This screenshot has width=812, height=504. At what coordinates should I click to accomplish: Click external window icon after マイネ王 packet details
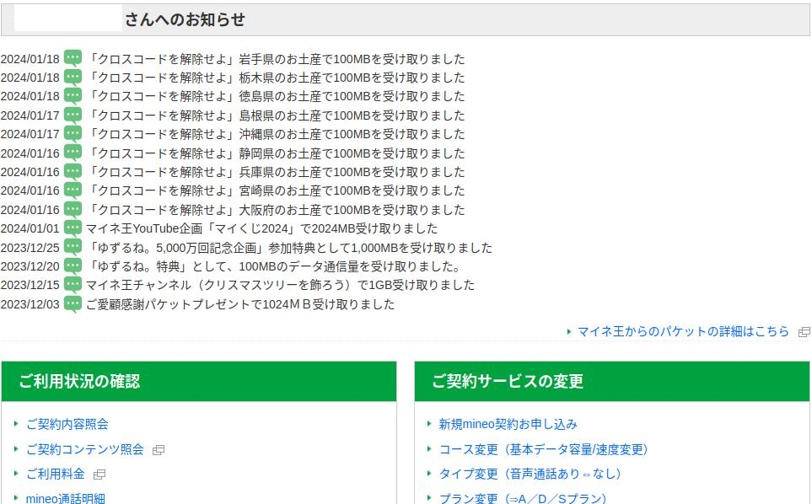click(x=804, y=332)
